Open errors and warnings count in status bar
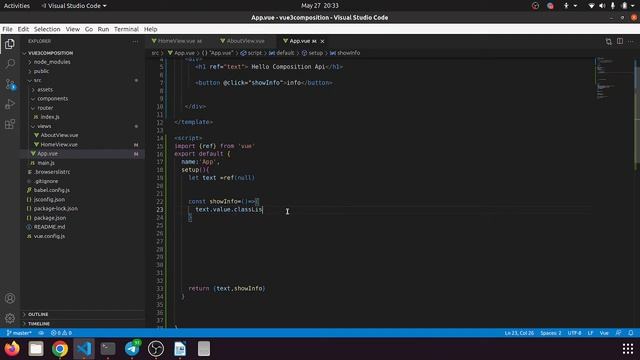Screen dimensions: 640x360 (61, 333)
